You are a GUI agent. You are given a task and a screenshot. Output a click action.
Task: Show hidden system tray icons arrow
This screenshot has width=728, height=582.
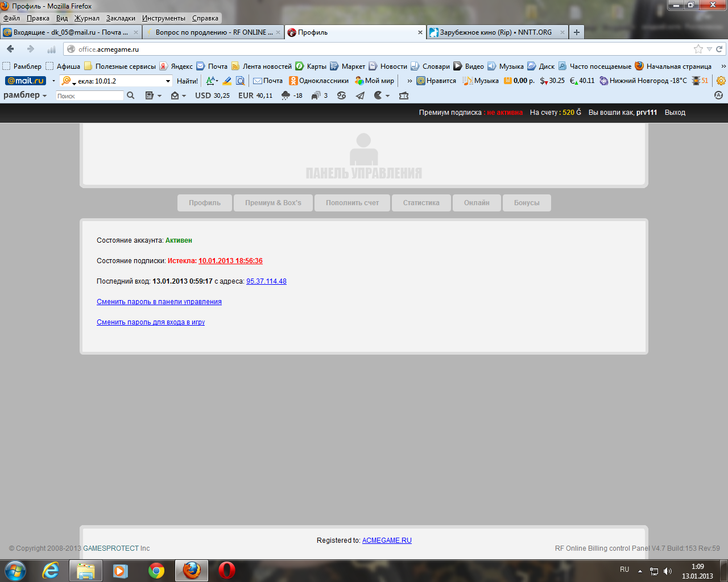coord(640,571)
